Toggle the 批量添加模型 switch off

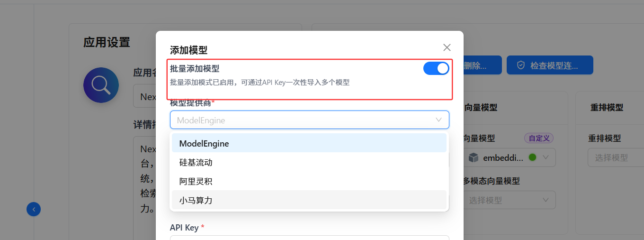click(436, 68)
